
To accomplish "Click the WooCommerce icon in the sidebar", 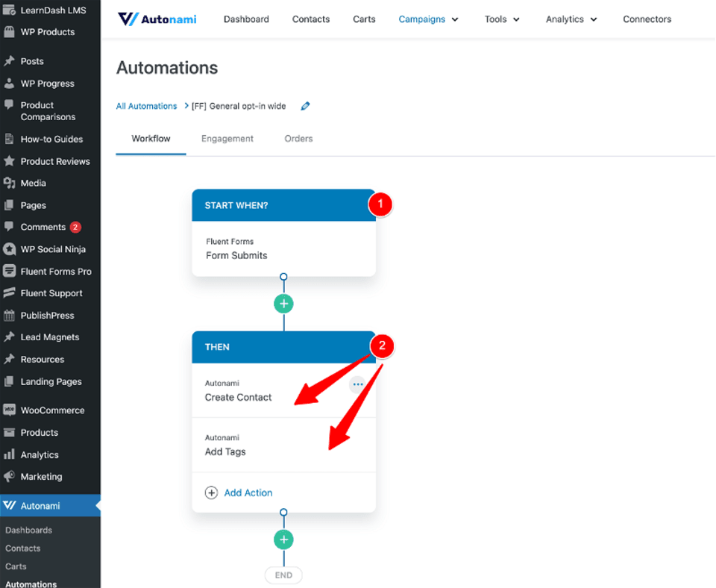I will tap(9, 410).
